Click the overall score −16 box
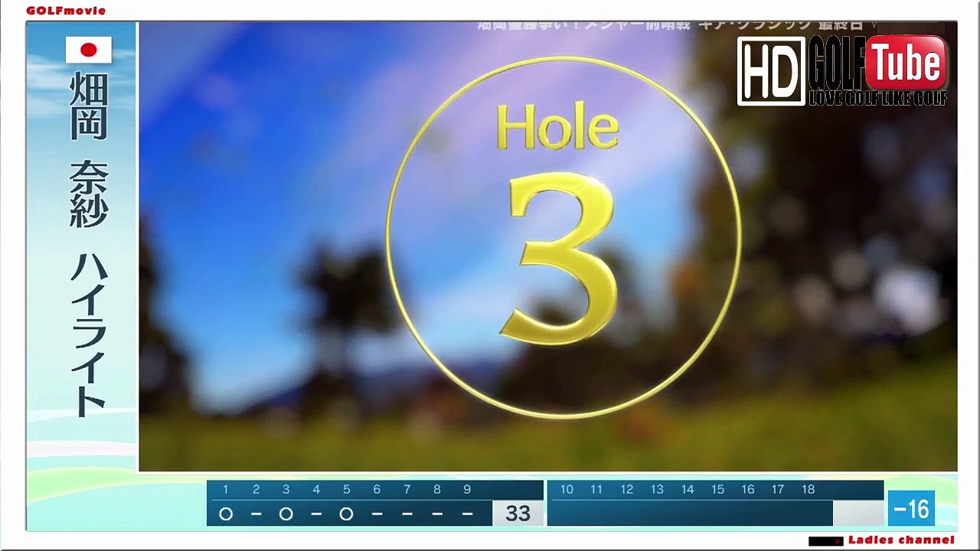This screenshot has height=551, width=980. [911, 509]
